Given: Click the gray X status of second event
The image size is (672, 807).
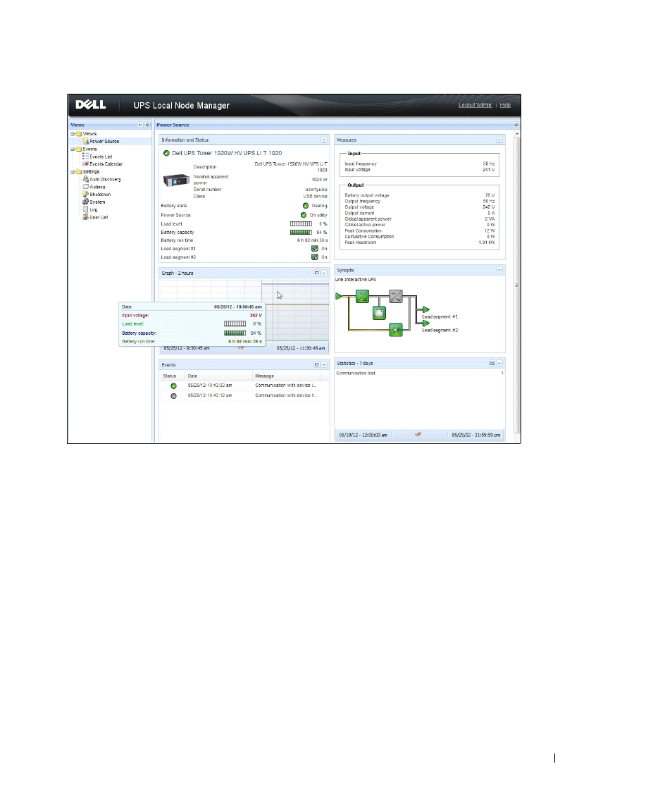Looking at the screenshot, I should click(x=173, y=396).
